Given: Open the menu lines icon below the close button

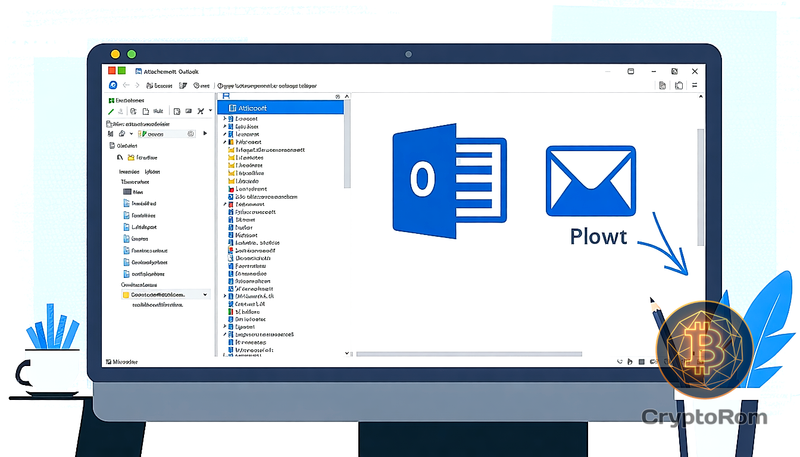Looking at the screenshot, I should tap(694, 85).
